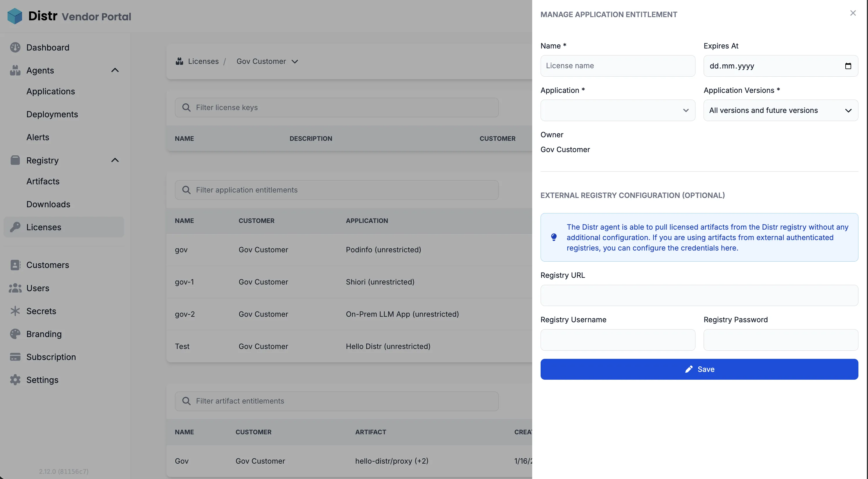Open Branding via the palette icon
Viewport: 868px width, 479px height.
click(15, 334)
